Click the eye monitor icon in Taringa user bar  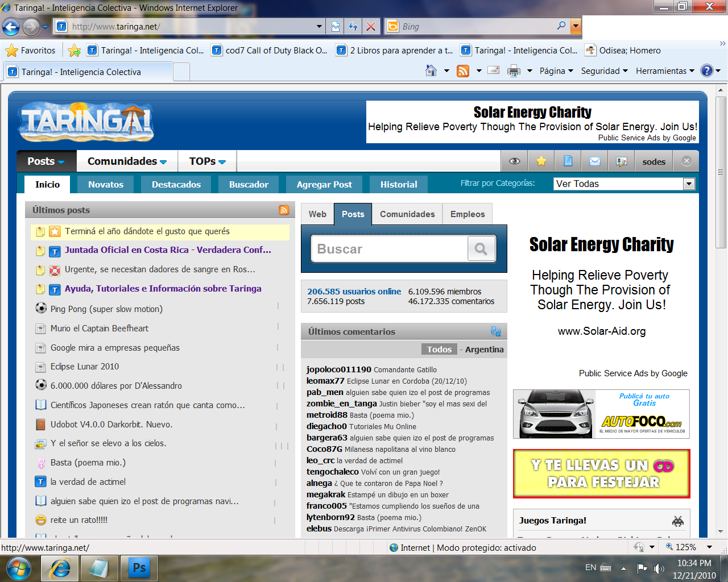(x=514, y=161)
